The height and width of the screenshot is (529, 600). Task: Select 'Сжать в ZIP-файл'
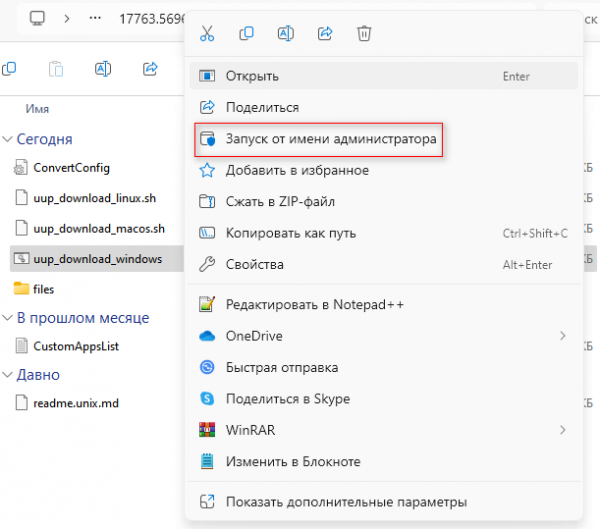pyautogui.click(x=384, y=201)
